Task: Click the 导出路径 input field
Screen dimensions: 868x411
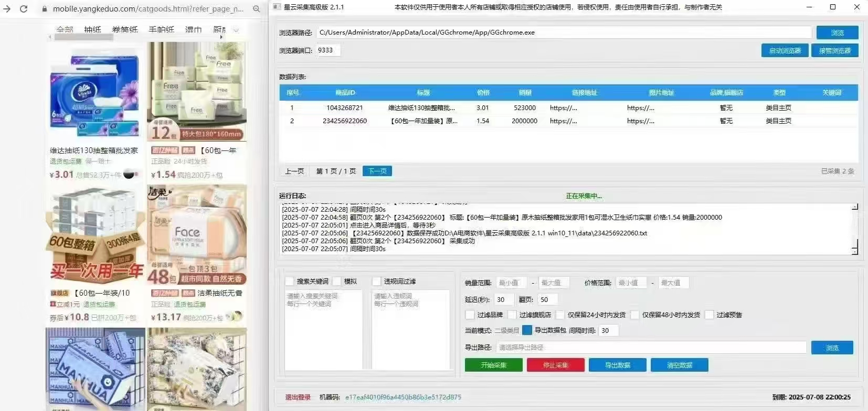Action: coord(651,348)
